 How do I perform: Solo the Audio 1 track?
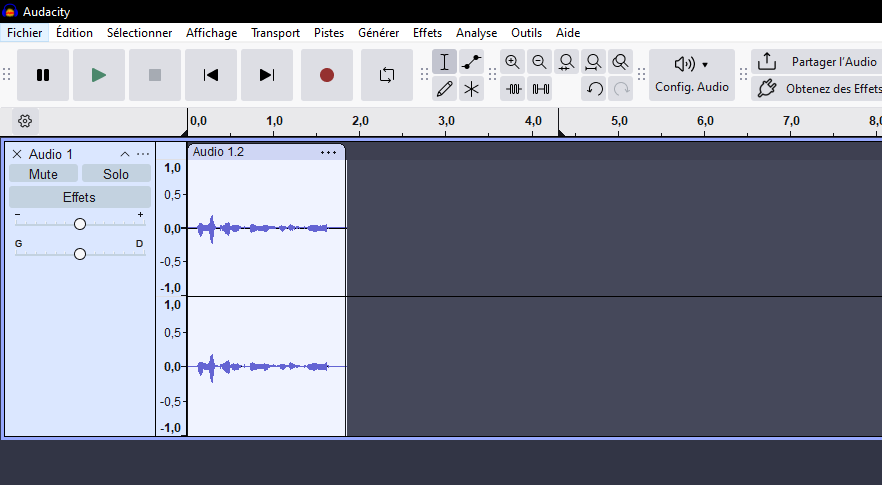(x=116, y=174)
